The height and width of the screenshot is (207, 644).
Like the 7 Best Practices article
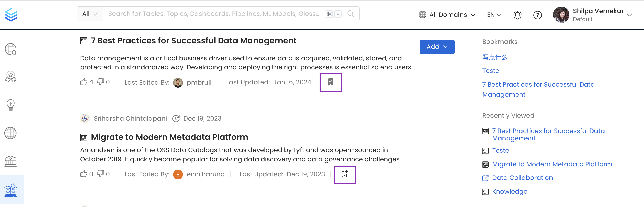click(x=84, y=82)
